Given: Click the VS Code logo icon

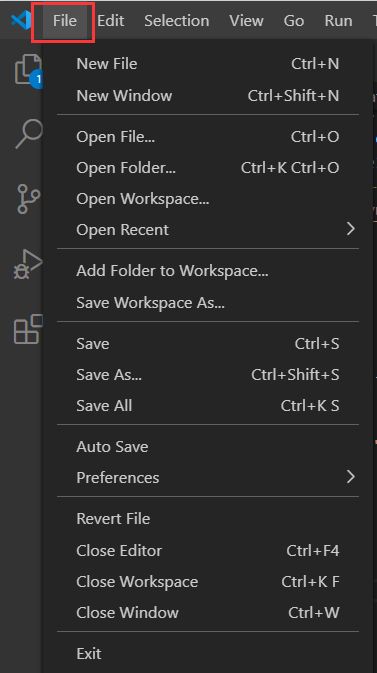Looking at the screenshot, I should [x=21, y=20].
